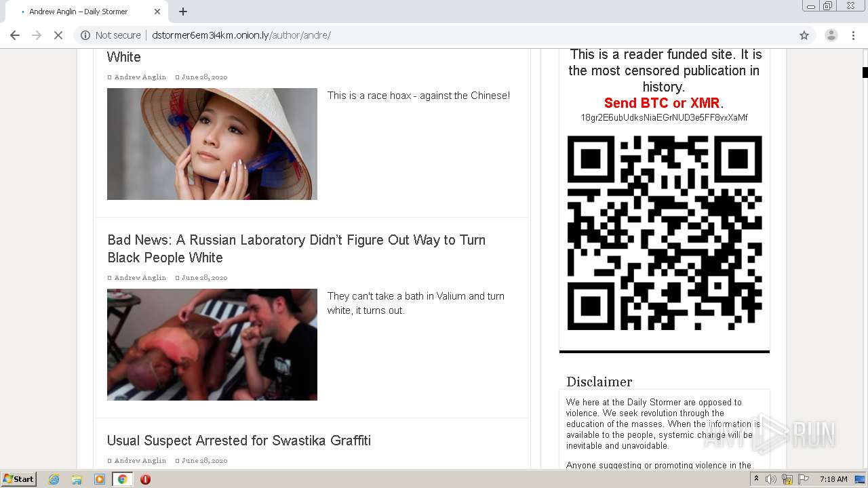This screenshot has height=488, width=868.
Task: Click Andrew Anglin author under first article
Action: (x=140, y=77)
